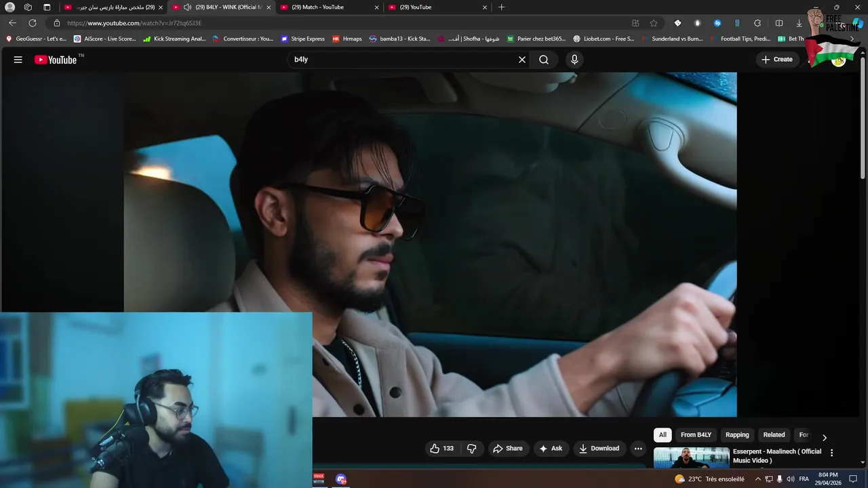The height and width of the screenshot is (488, 868).
Task: Open split screen browser icon
Action: point(778,23)
